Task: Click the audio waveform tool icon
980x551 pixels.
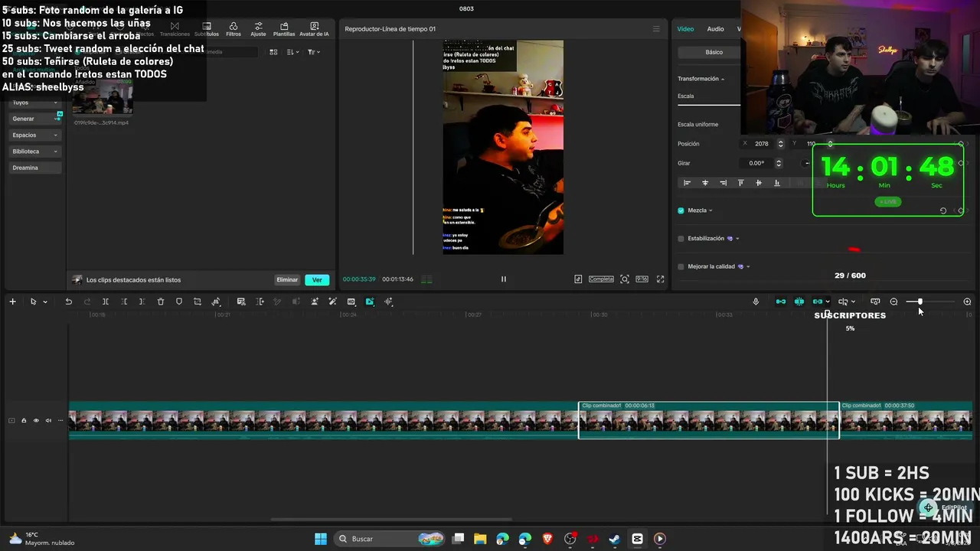Action: click(x=388, y=302)
